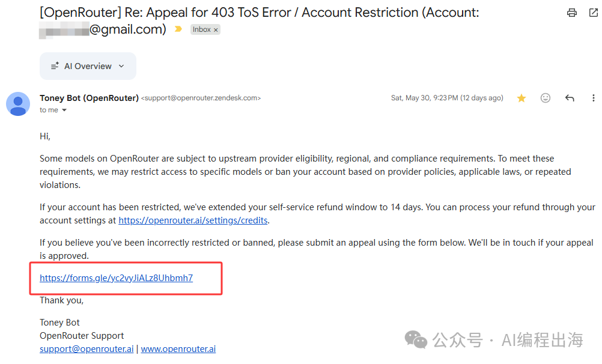The width and height of the screenshot is (602, 364).
Task: Open email in new window icon
Action: [594, 13]
